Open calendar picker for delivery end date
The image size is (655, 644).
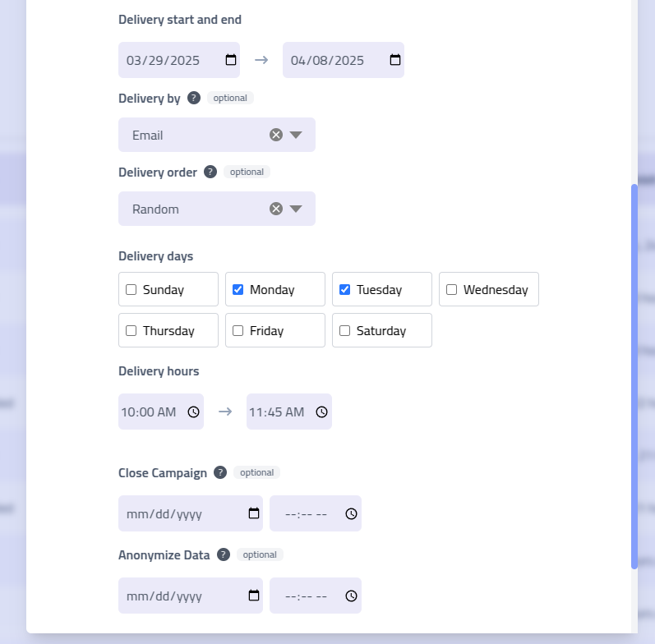click(x=395, y=60)
